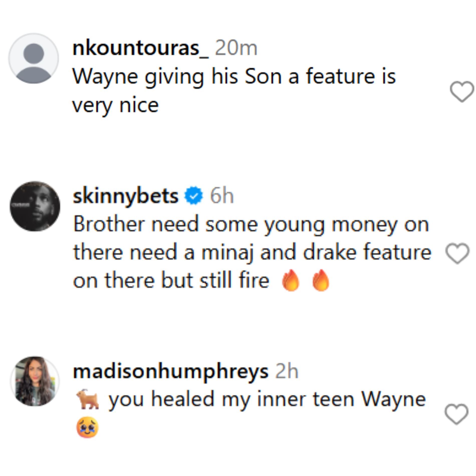Open skinnybets profile picture

pyautogui.click(x=35, y=206)
